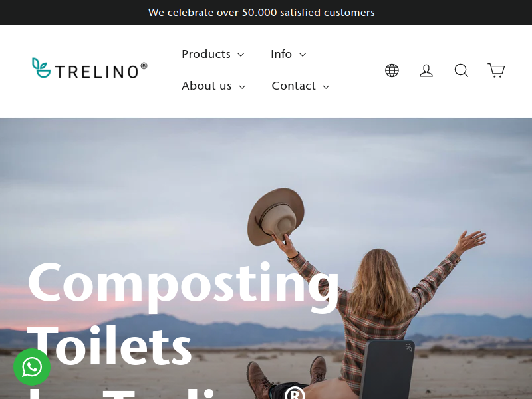Expand the Products chevron
The width and height of the screenshot is (532, 399).
click(241, 55)
